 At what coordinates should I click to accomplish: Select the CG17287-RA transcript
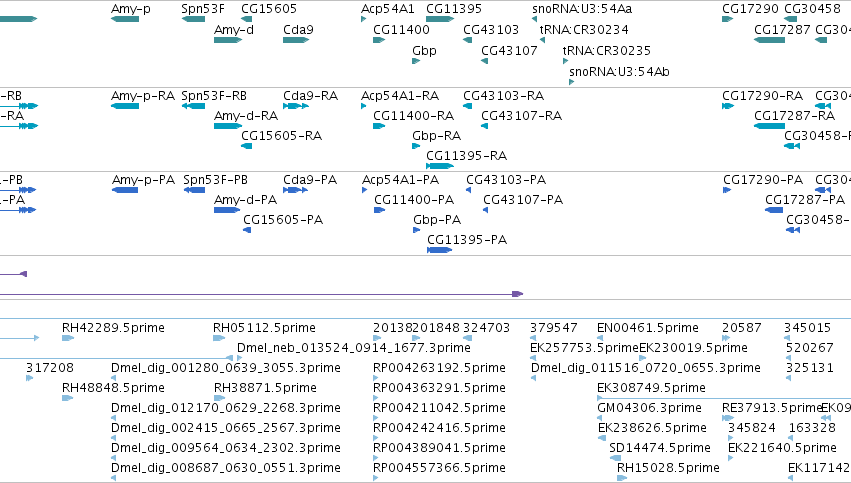[x=769, y=126]
